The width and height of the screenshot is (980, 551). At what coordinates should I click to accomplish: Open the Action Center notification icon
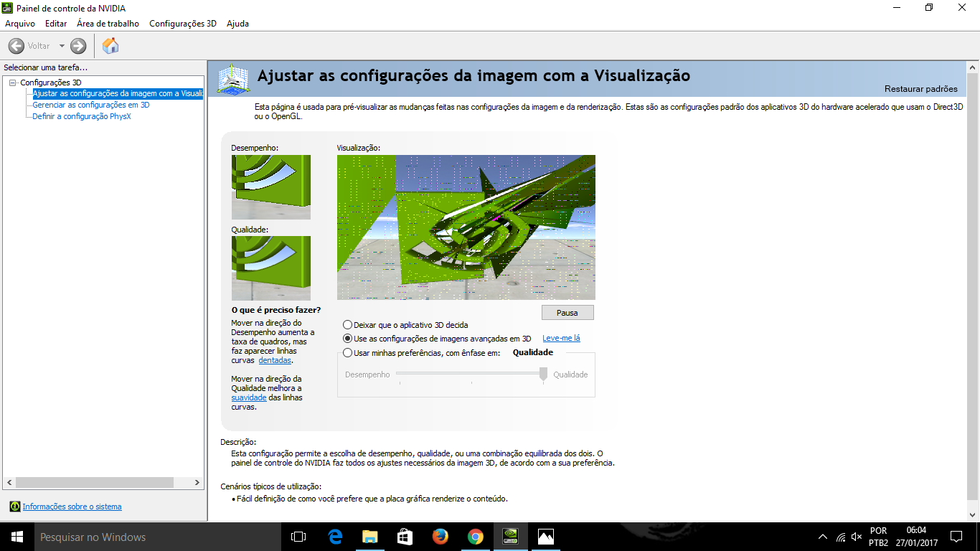(956, 537)
